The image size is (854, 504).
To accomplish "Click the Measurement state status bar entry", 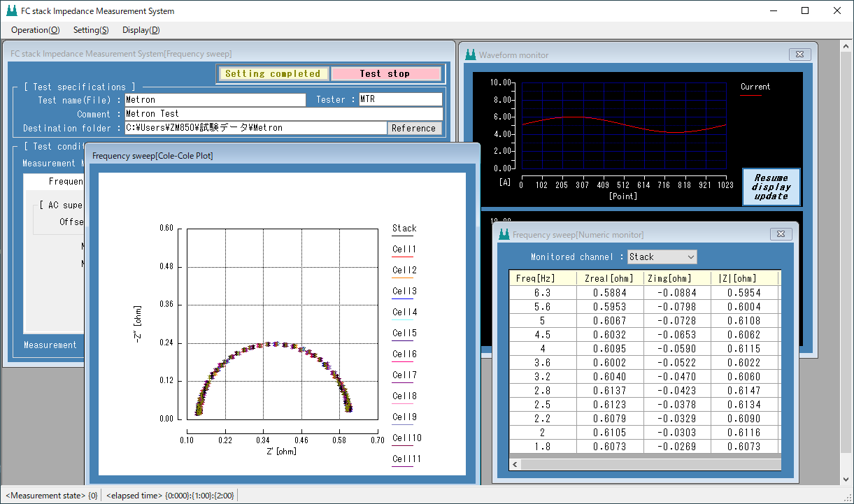I will (52, 496).
